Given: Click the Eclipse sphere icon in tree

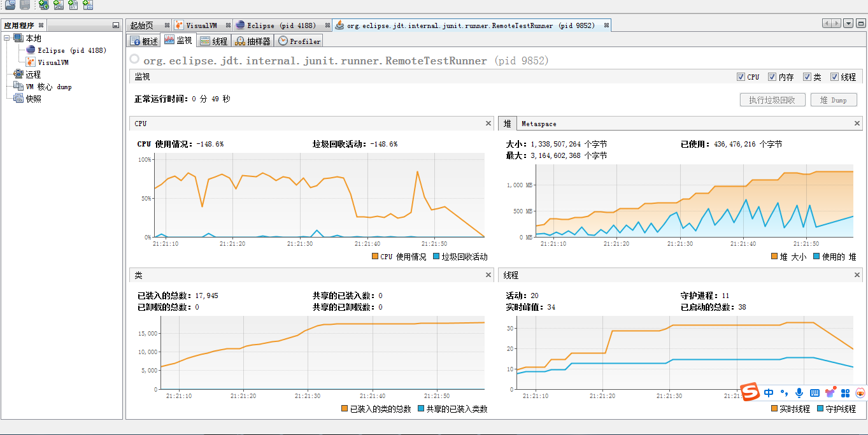Looking at the screenshot, I should coord(31,50).
